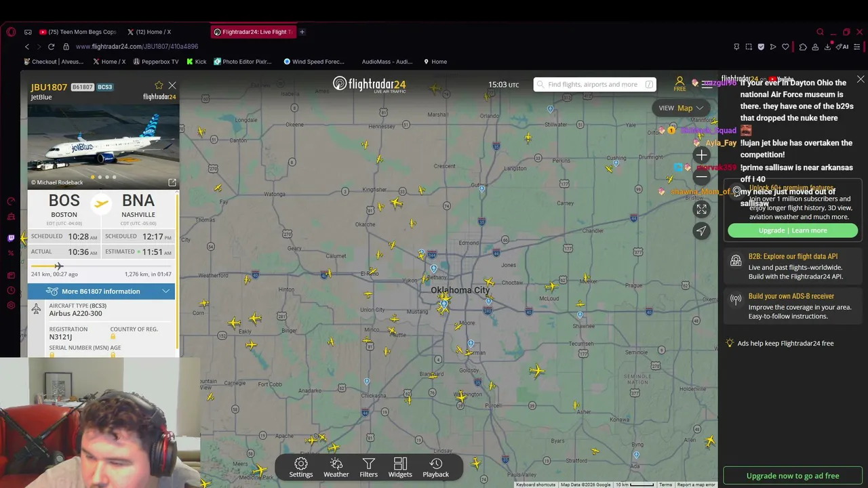Open Google map Terms link
This screenshot has height=488, width=868.
point(665,485)
